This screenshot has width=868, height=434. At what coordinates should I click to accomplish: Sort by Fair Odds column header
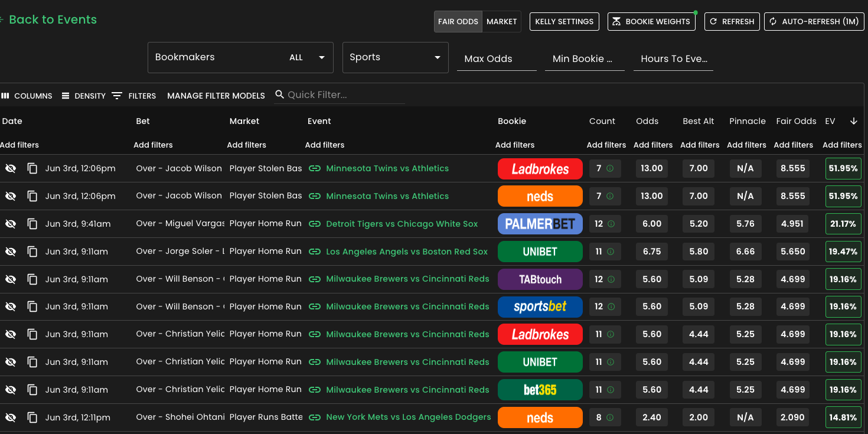796,121
